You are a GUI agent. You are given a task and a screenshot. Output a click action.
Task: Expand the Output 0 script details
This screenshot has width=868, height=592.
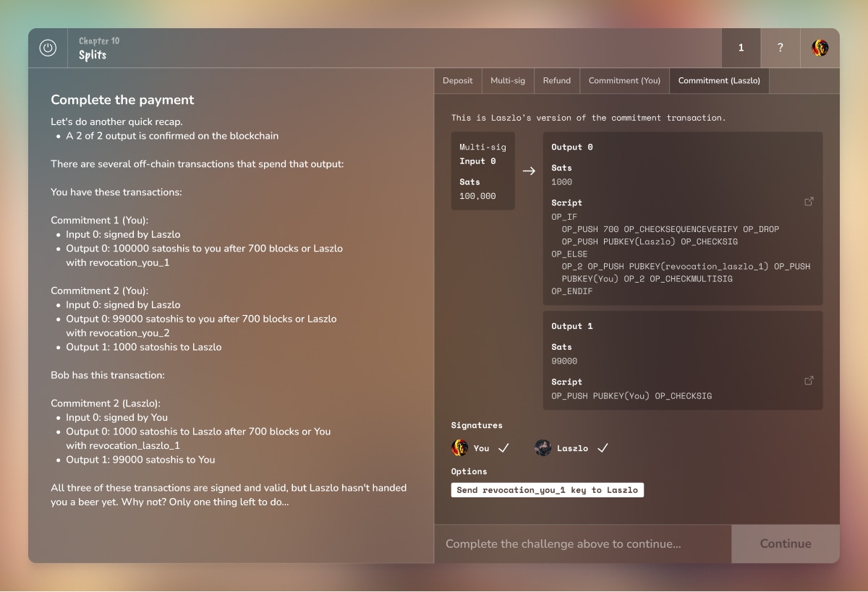(809, 202)
